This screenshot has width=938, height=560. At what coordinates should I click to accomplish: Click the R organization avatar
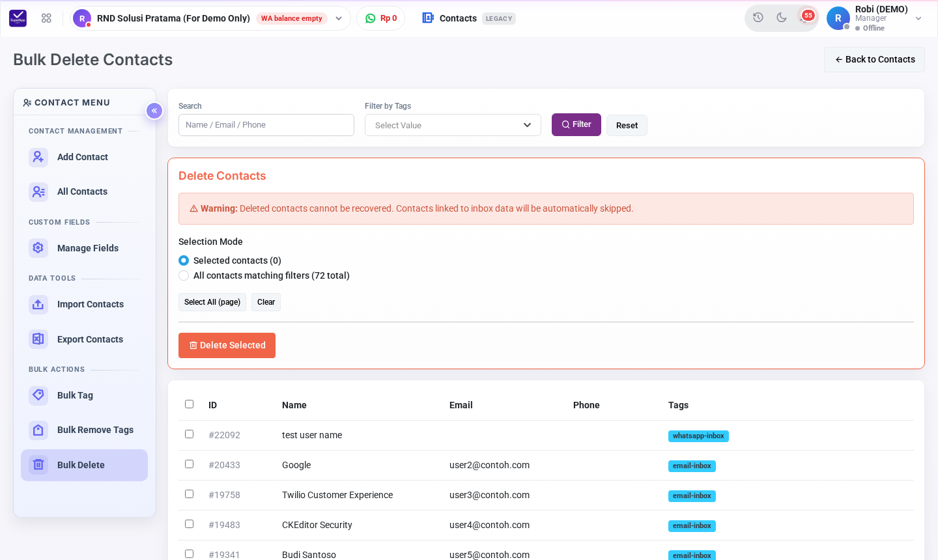coord(82,18)
